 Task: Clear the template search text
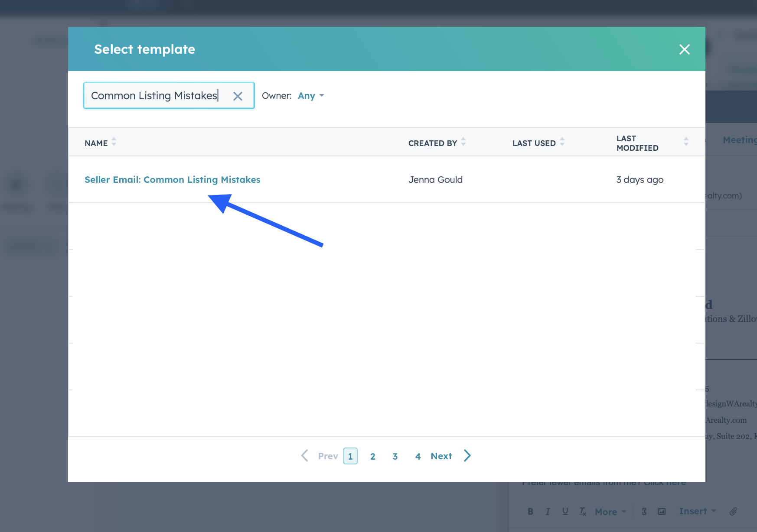[x=238, y=96]
